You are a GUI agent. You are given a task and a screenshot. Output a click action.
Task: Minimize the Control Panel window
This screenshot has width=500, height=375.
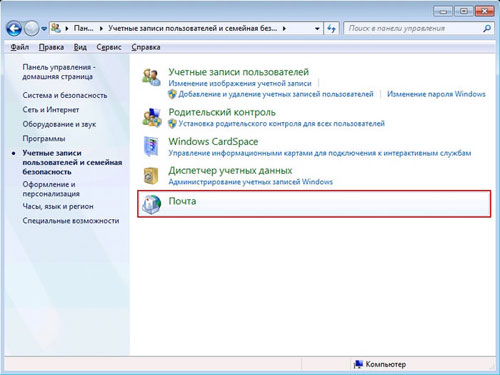point(443,11)
